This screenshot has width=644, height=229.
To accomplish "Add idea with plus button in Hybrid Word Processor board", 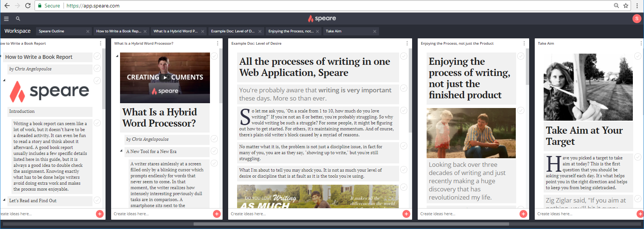I will 217,214.
